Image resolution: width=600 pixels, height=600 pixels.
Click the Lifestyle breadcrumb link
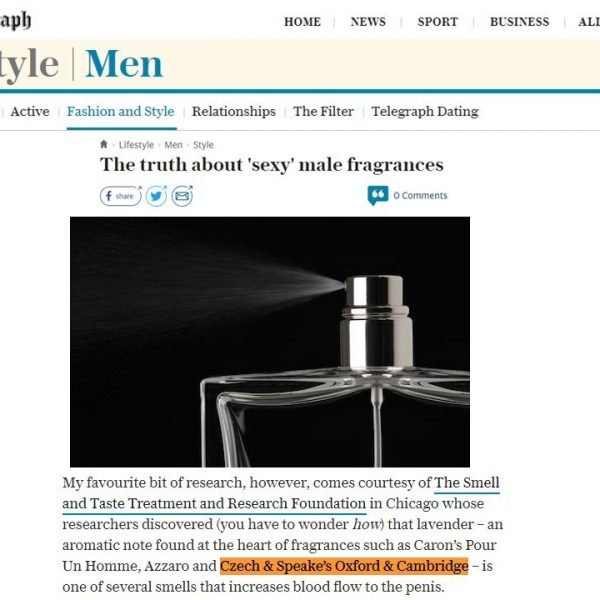(x=136, y=145)
